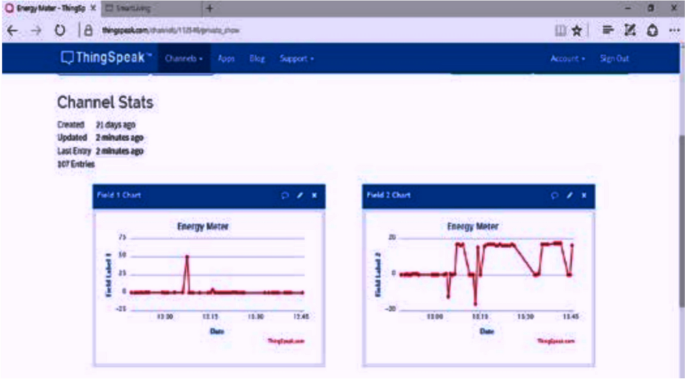Close the Field 2 Chart panel

pyautogui.click(x=584, y=195)
